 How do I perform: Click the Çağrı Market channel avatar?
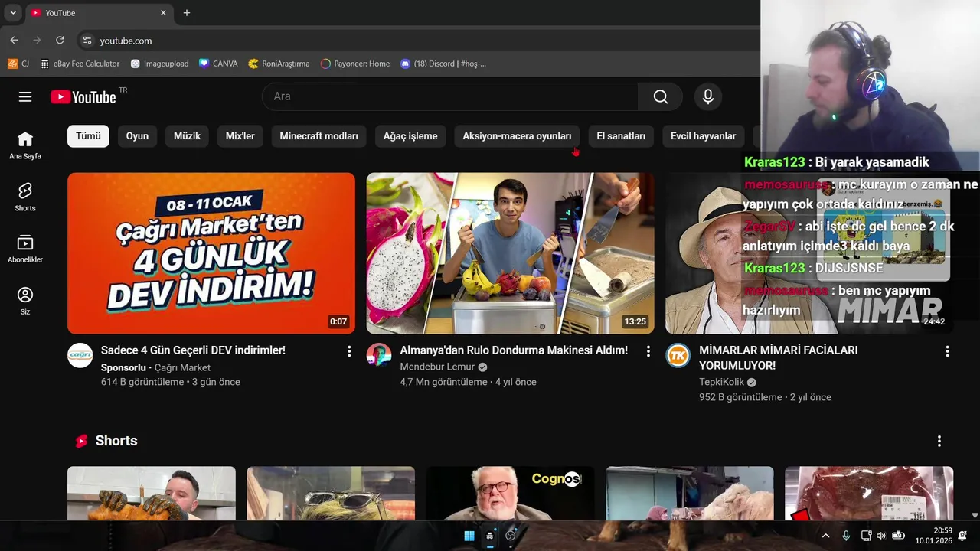(x=80, y=356)
